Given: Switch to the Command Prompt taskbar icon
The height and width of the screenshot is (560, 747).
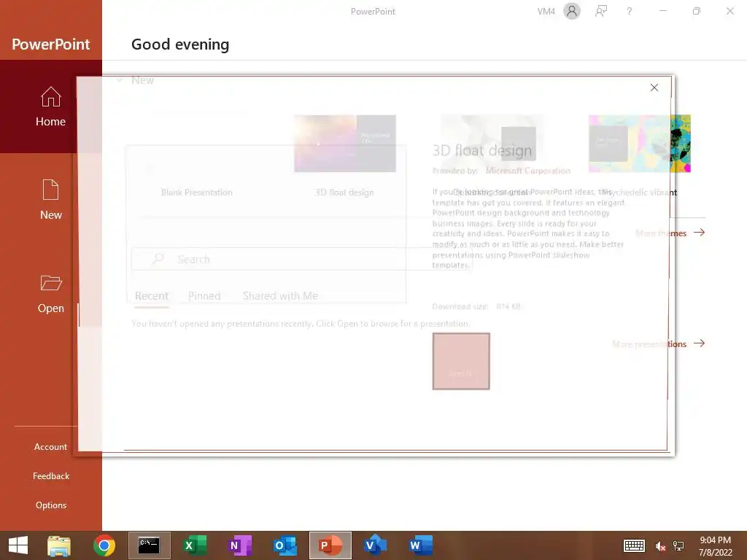Looking at the screenshot, I should tap(149, 545).
